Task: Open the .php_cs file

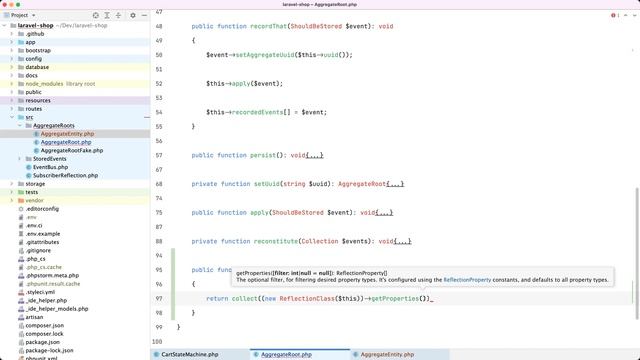Action: tap(36, 259)
